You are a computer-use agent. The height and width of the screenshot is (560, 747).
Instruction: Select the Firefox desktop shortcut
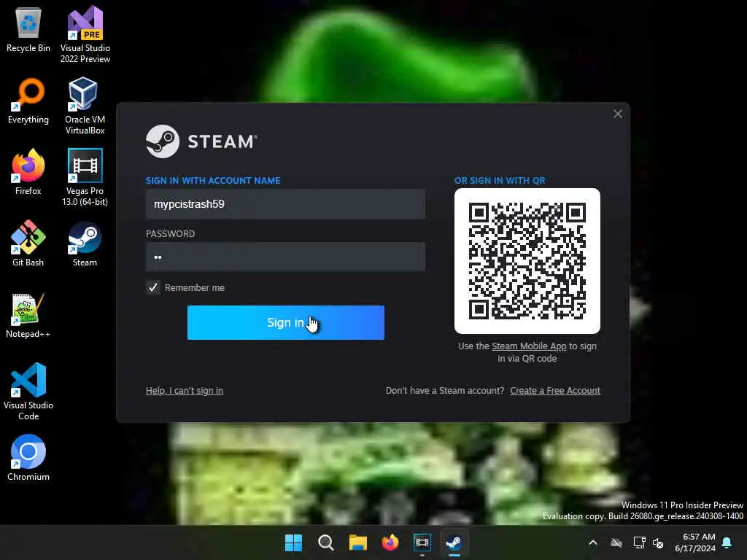[28, 172]
